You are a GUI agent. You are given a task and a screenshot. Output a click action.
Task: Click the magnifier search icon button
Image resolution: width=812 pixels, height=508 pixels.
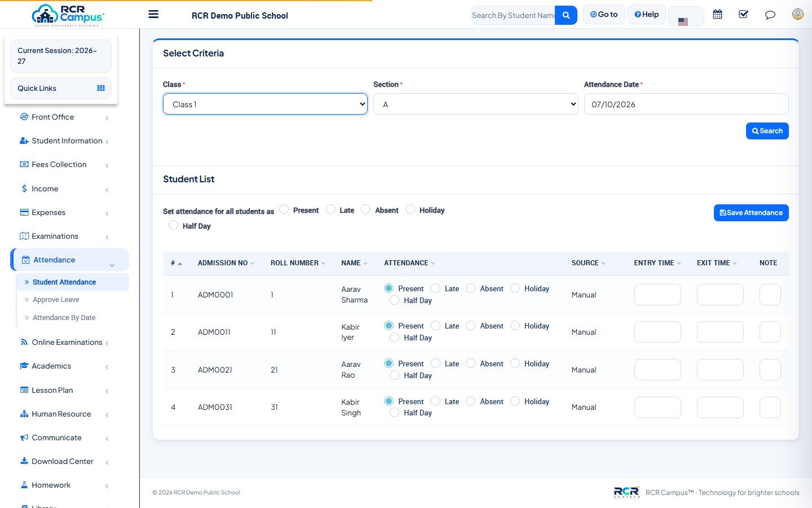(566, 15)
